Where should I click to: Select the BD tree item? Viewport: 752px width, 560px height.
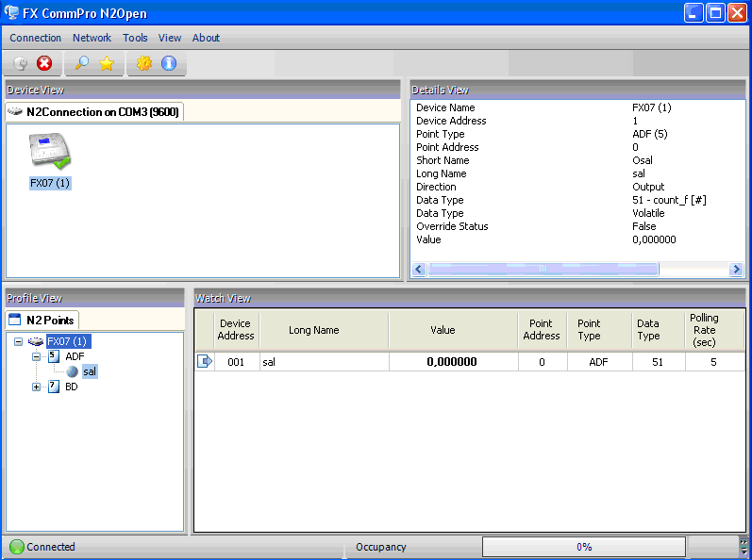tap(72, 387)
